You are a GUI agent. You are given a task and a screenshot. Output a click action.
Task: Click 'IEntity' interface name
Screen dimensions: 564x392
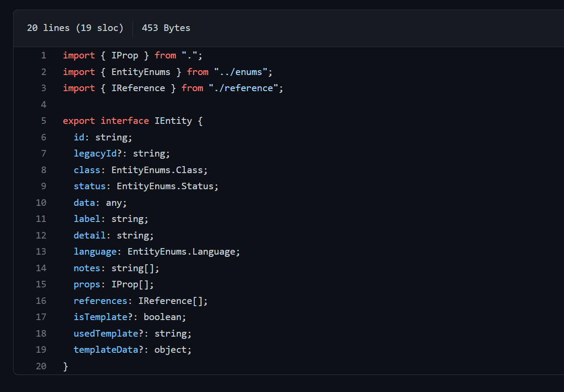click(173, 121)
